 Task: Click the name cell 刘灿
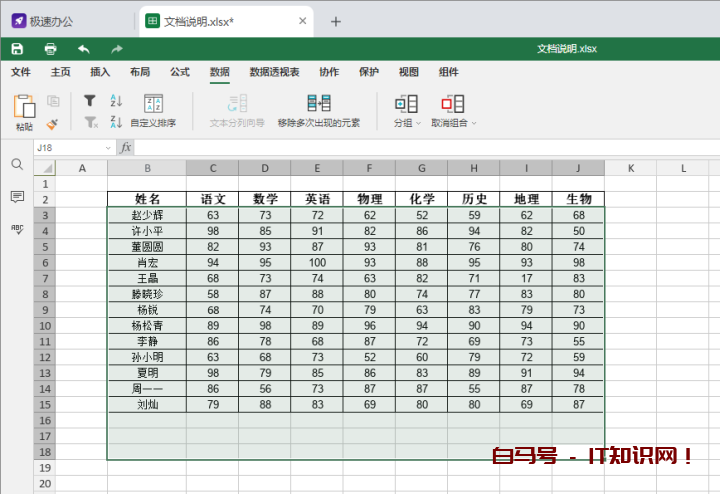pos(147,404)
